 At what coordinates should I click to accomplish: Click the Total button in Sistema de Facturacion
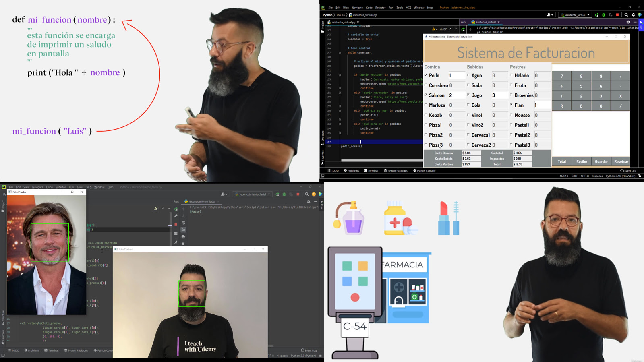[x=561, y=161]
